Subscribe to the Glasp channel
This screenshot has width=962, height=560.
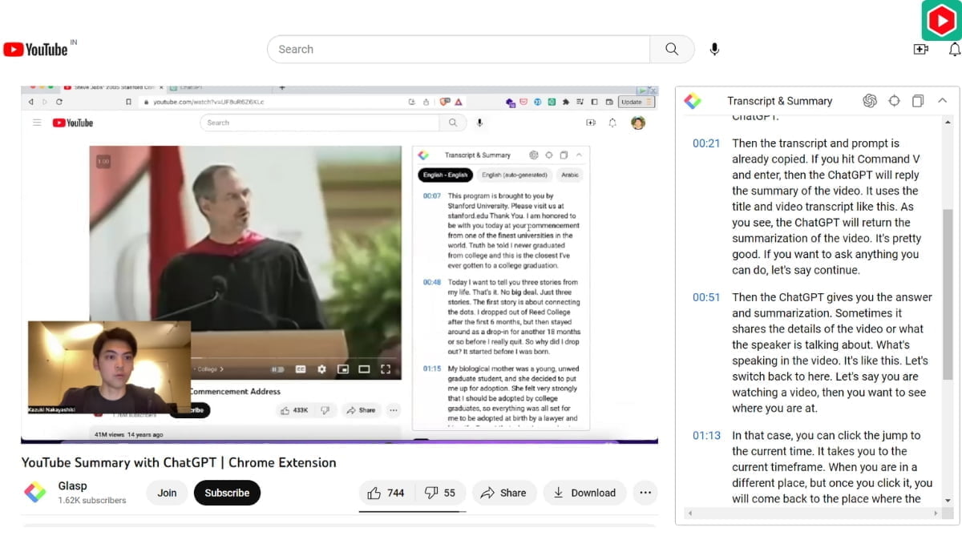click(228, 493)
